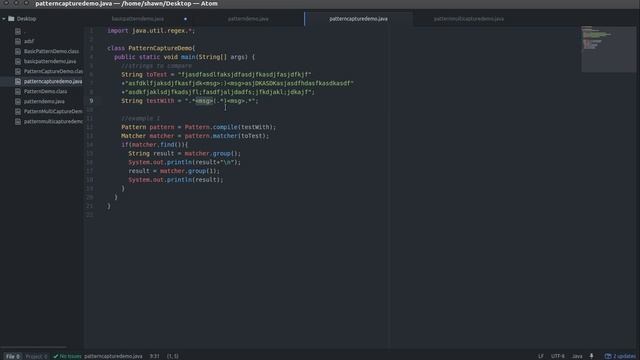This screenshot has height=360, width=640.
Task: Open lowercase patternmulticapturedemo file in tree view
Action: click(x=53, y=122)
